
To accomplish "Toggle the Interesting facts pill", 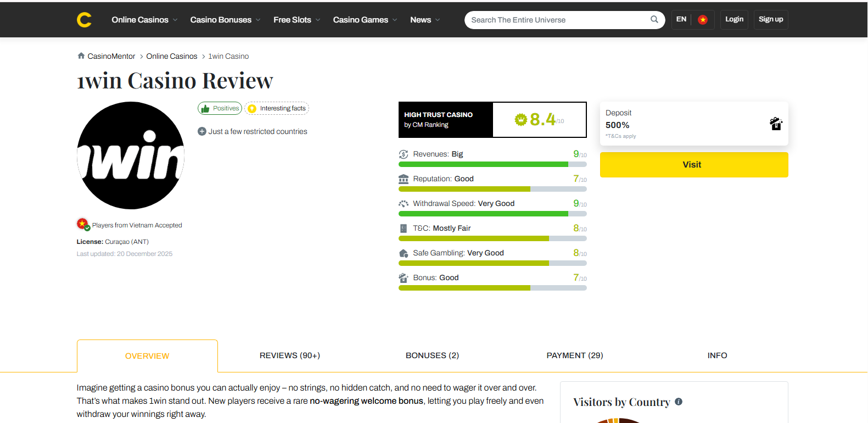I will click(x=277, y=108).
